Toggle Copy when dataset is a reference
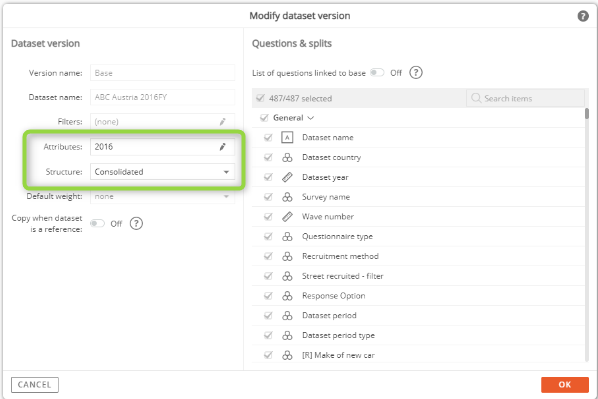 pyautogui.click(x=97, y=223)
